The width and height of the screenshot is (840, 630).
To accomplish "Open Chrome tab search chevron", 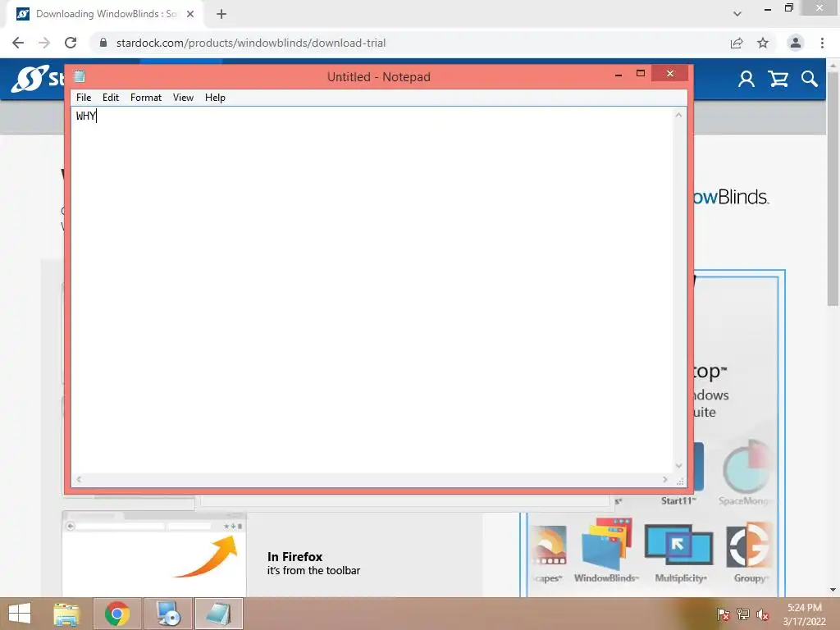I will (x=737, y=15).
